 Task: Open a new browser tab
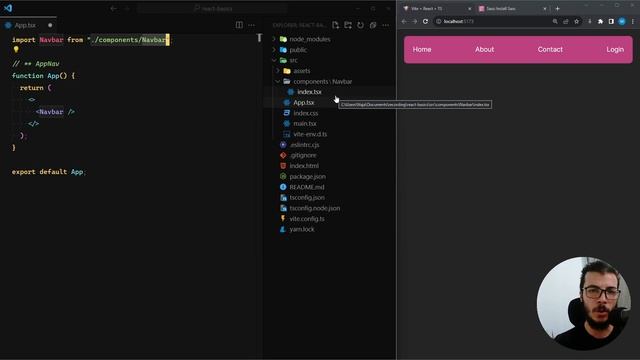(558, 8)
